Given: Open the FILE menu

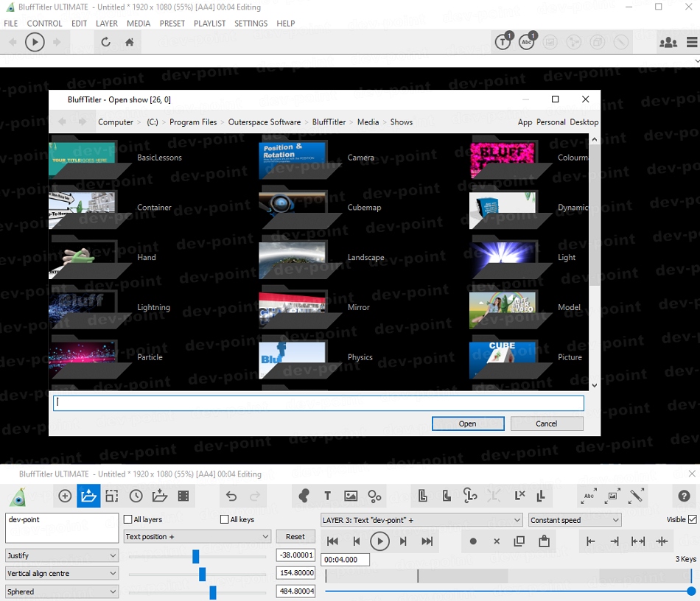Looking at the screenshot, I should (x=11, y=24).
